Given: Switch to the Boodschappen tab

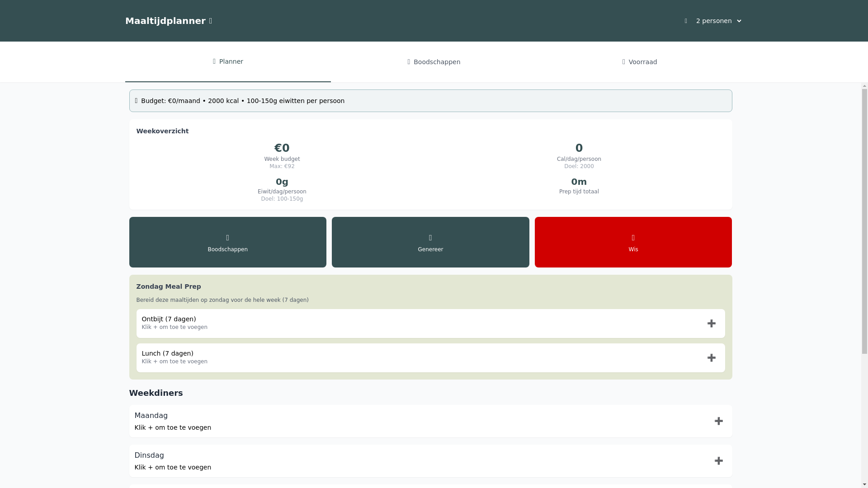Looking at the screenshot, I should [x=434, y=62].
